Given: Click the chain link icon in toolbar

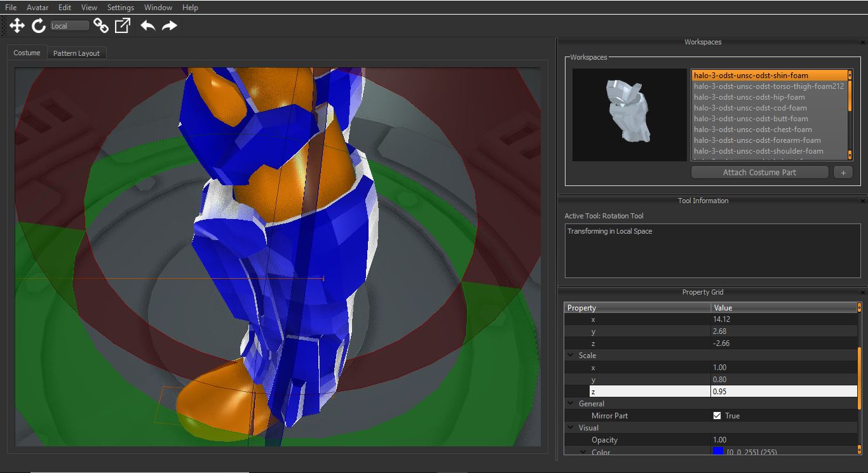Looking at the screenshot, I should (x=101, y=25).
